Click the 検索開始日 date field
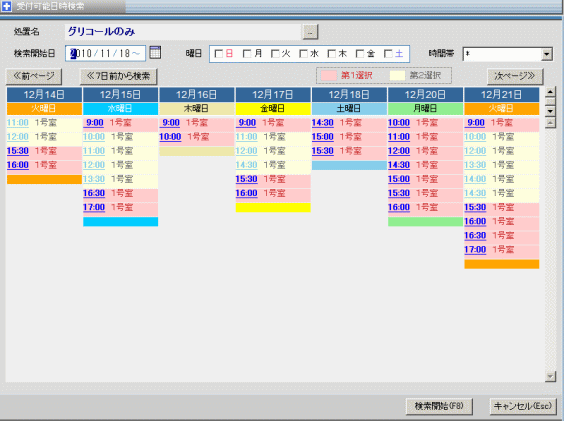Image resolution: width=564 pixels, height=421 pixels. 105,54
